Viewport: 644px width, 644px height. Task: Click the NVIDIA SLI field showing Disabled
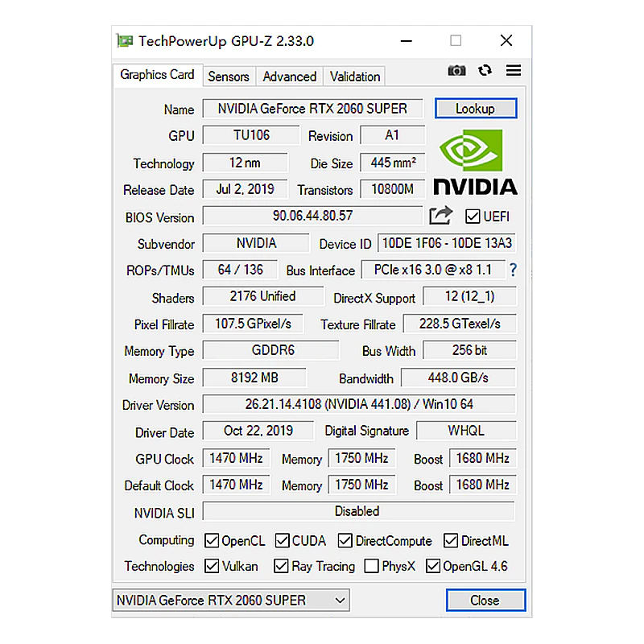[358, 511]
